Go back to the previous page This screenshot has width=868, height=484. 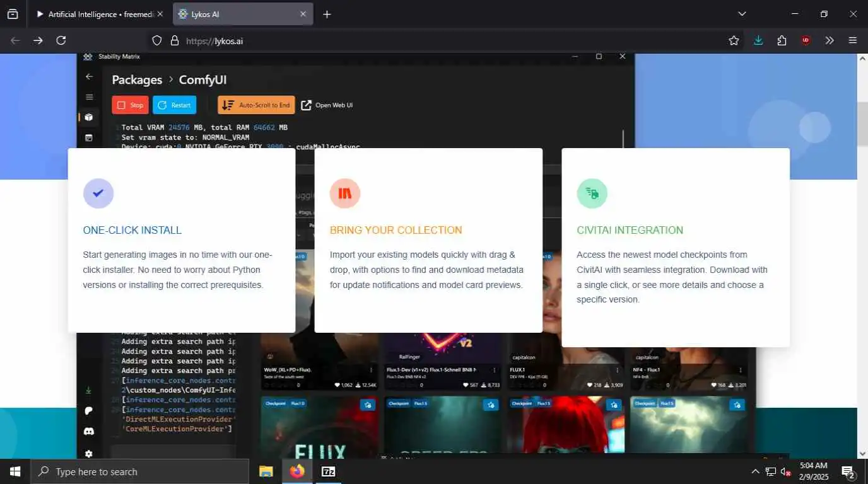[15, 40]
